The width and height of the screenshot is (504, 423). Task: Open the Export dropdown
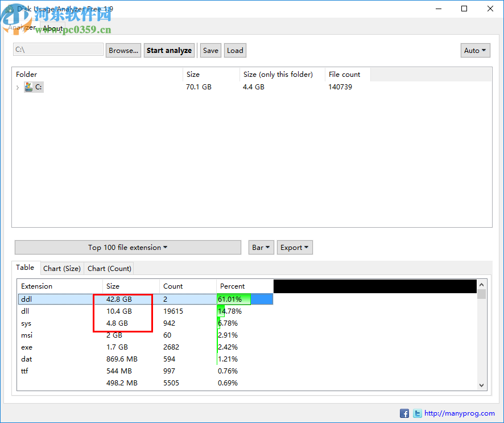point(294,247)
